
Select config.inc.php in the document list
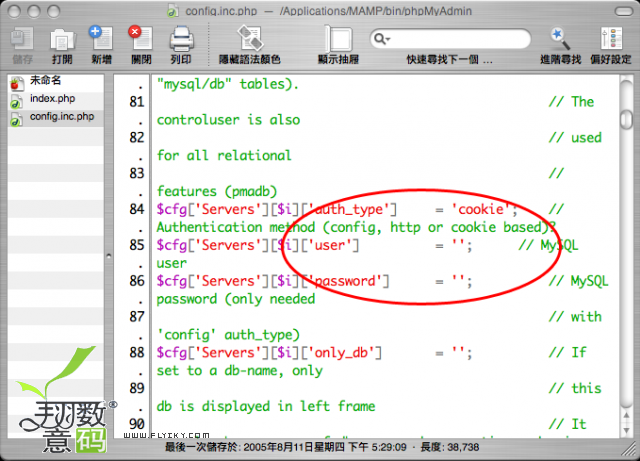[62, 116]
